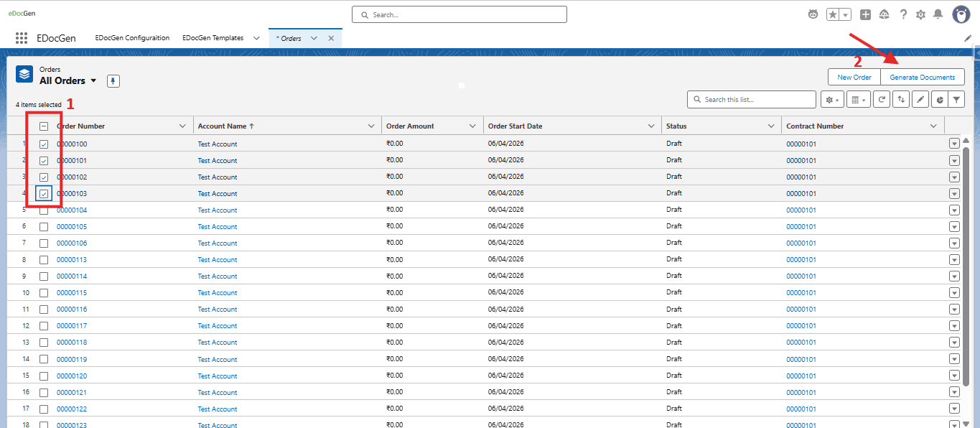Viewport: 980px width, 428px height.
Task: Pin the All Orders list view
Action: [x=113, y=81]
